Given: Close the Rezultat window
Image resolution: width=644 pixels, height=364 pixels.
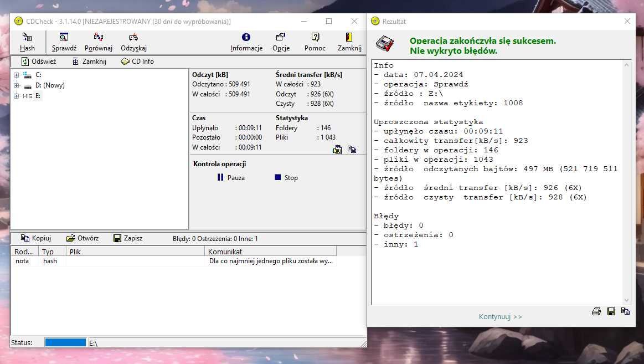Looking at the screenshot, I should (627, 22).
